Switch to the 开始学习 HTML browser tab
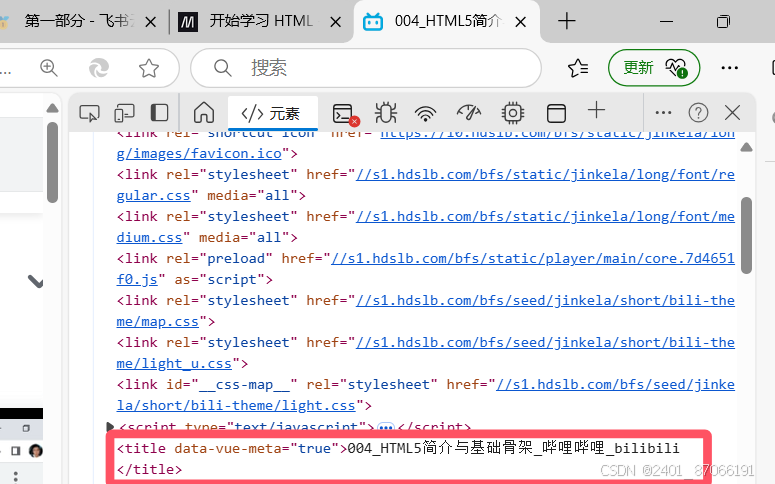The height and width of the screenshot is (484, 775). (x=259, y=21)
